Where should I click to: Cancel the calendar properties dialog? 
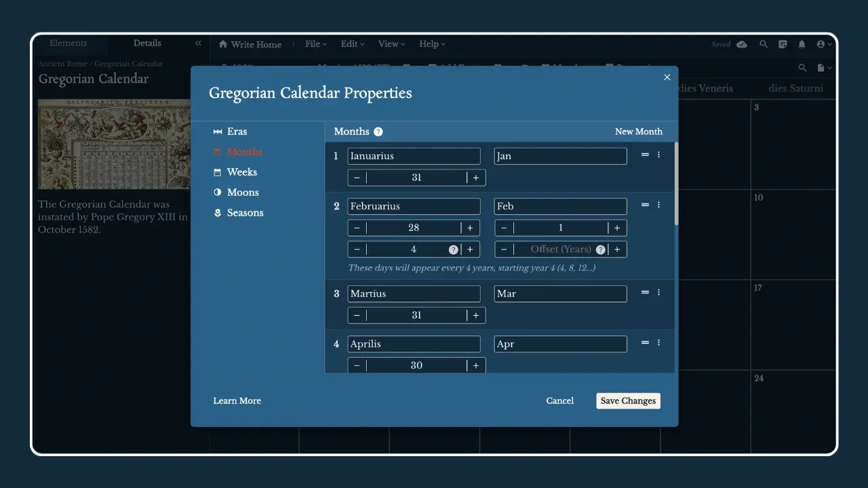coord(560,401)
